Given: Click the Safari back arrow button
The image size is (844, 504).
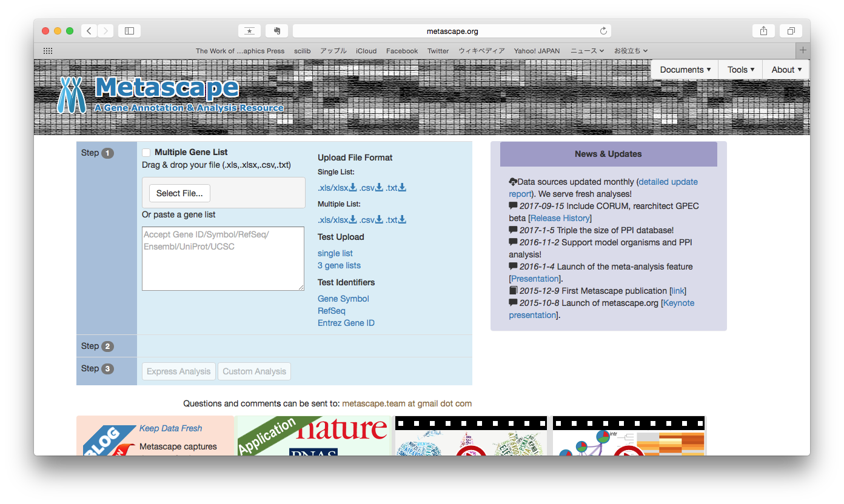Looking at the screenshot, I should tap(89, 31).
